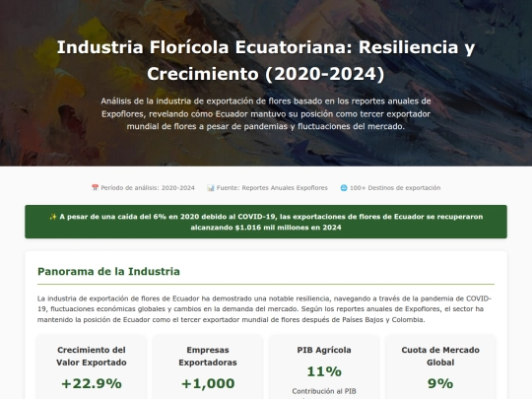Screen dimensions: 532x399
Task: Click the '11%' agricultural GDP value
Action: point(324,371)
